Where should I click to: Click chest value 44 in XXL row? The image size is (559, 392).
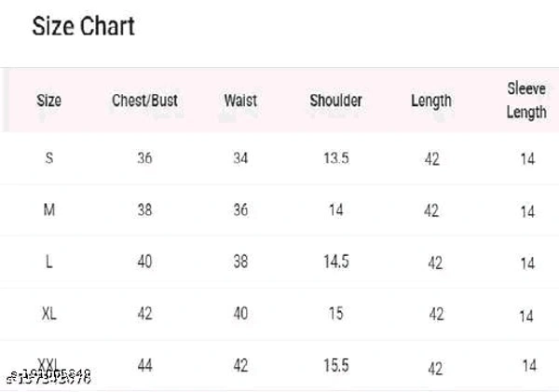tap(144, 366)
